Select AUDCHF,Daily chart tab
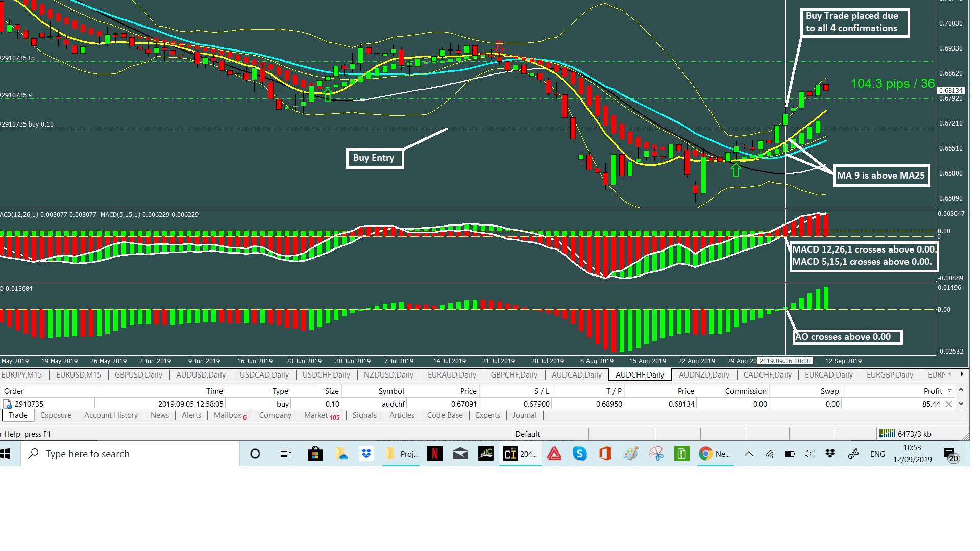This screenshot has width=980, height=551. pyautogui.click(x=640, y=375)
